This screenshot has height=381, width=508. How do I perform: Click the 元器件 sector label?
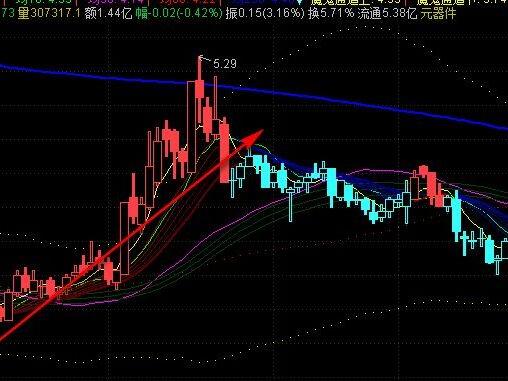(x=438, y=14)
